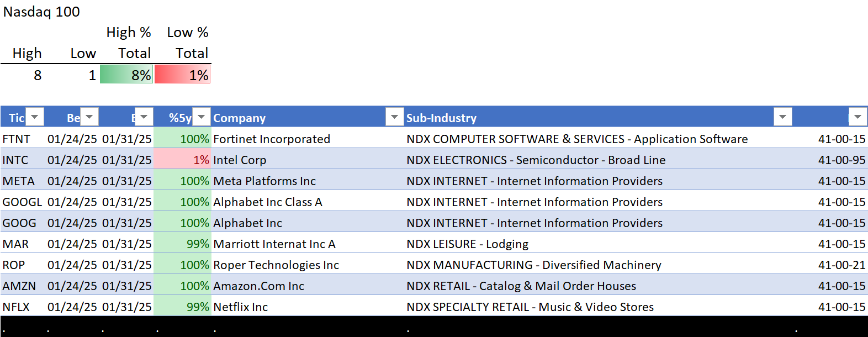
Task: Open the End date column filter dropdown
Action: point(144,117)
